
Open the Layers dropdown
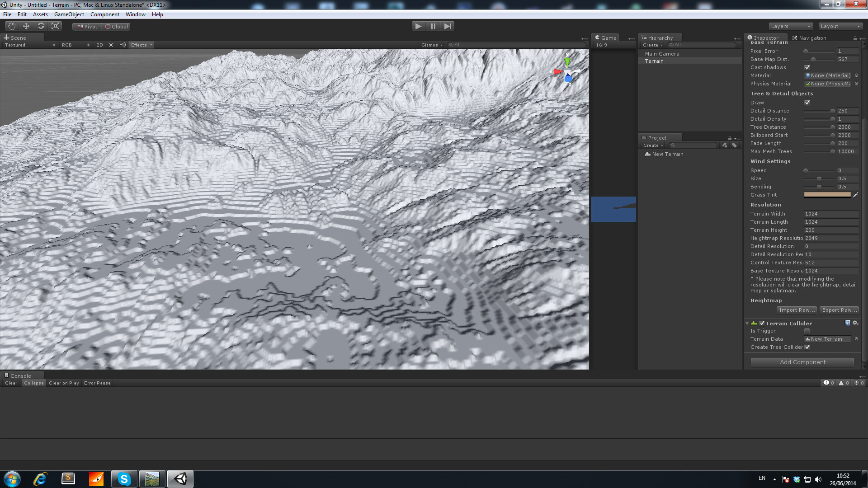[x=790, y=26]
